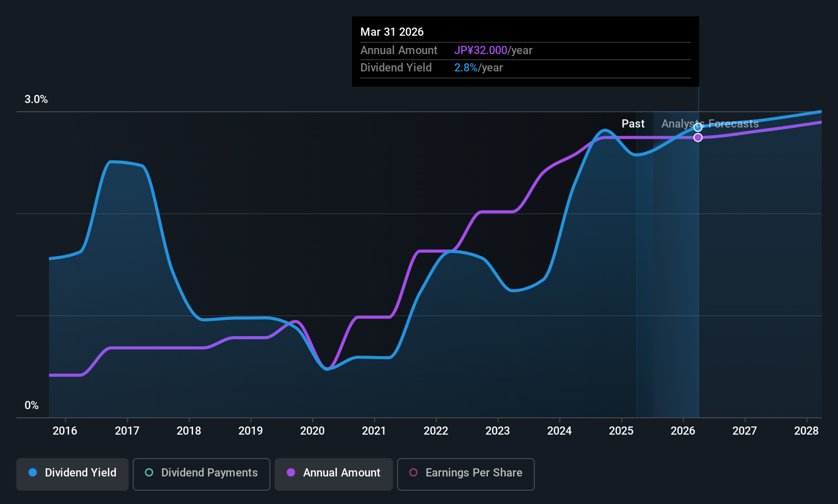
Task: Click the 2017 x-axis label
Action: pos(127,431)
